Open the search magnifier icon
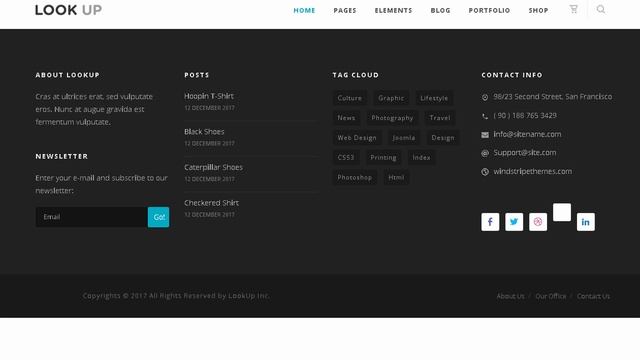The image size is (640, 360). click(x=601, y=9)
